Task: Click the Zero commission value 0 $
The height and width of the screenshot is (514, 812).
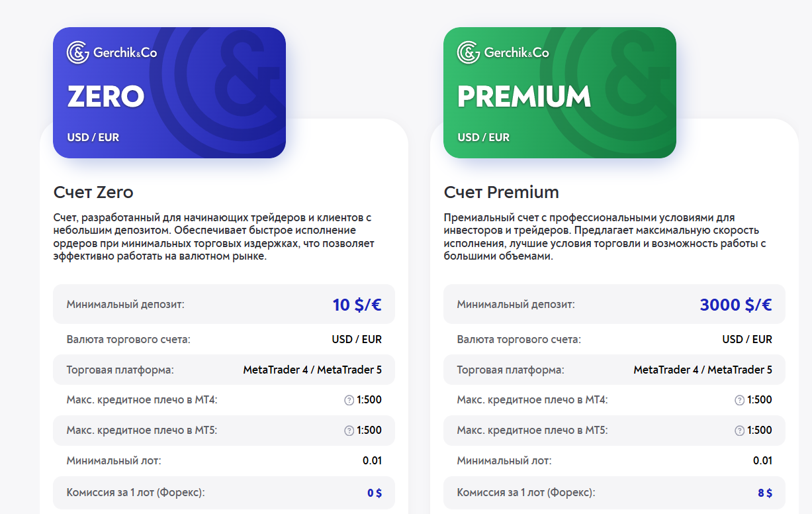Action: pos(375,493)
